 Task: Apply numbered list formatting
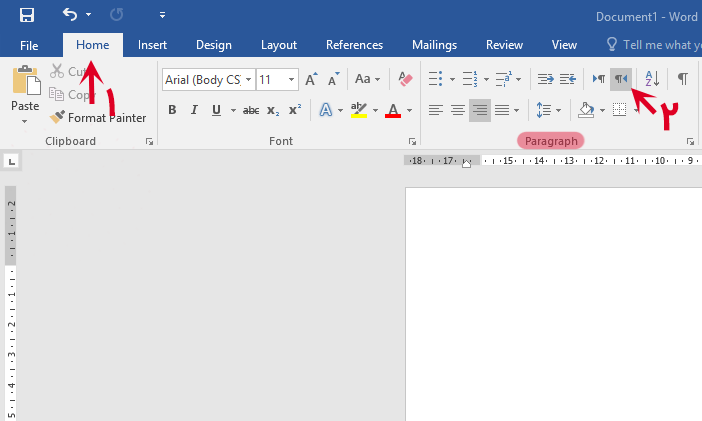470,79
